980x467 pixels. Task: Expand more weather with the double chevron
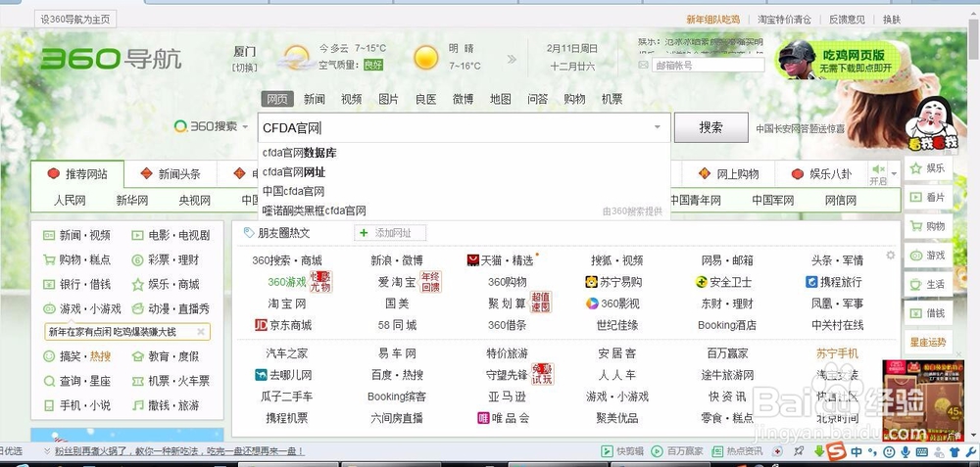click(x=512, y=60)
